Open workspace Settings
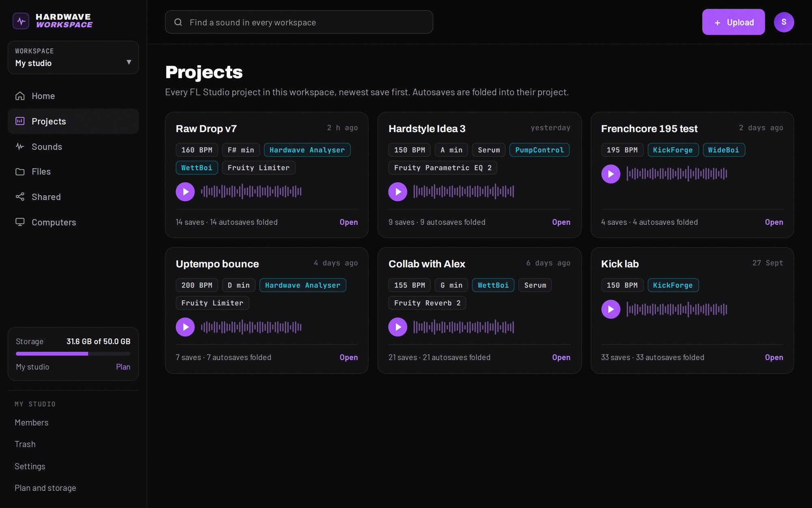This screenshot has width=812, height=508. click(30, 466)
